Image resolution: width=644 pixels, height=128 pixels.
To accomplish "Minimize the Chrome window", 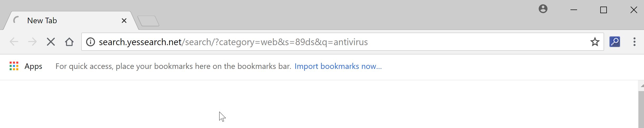I will point(574,10).
